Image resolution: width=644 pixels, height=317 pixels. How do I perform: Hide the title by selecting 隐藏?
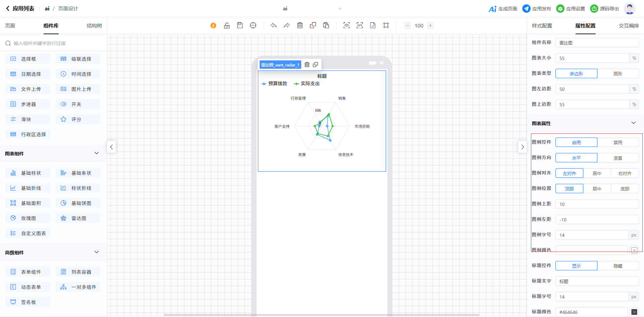pyautogui.click(x=618, y=266)
